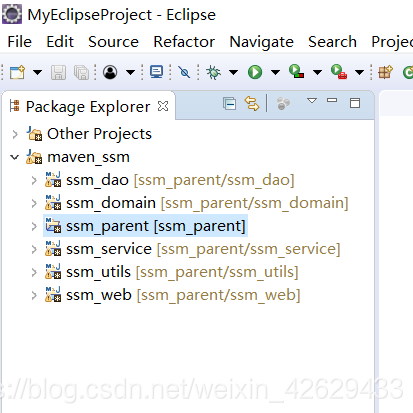This screenshot has width=413, height=413.
Task: Expand the ssm_service project node
Action: (34, 249)
